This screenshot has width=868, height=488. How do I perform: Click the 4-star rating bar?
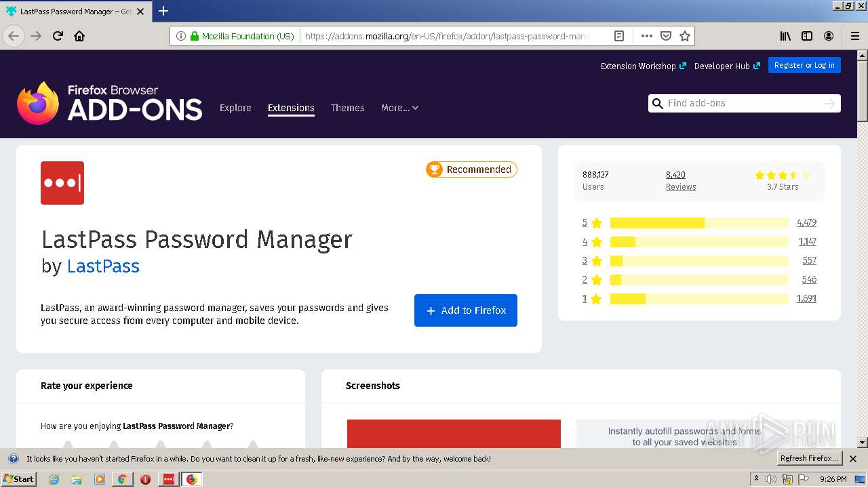(699, 242)
